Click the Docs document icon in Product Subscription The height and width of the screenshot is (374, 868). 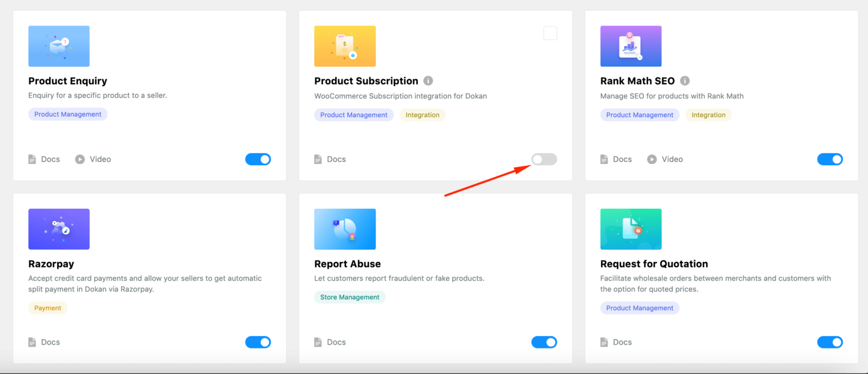318,160
